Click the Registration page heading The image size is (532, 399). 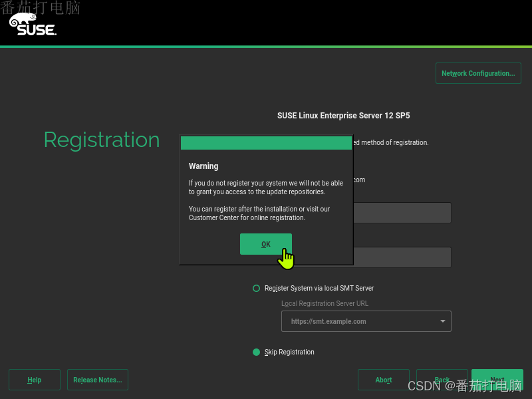tap(101, 140)
